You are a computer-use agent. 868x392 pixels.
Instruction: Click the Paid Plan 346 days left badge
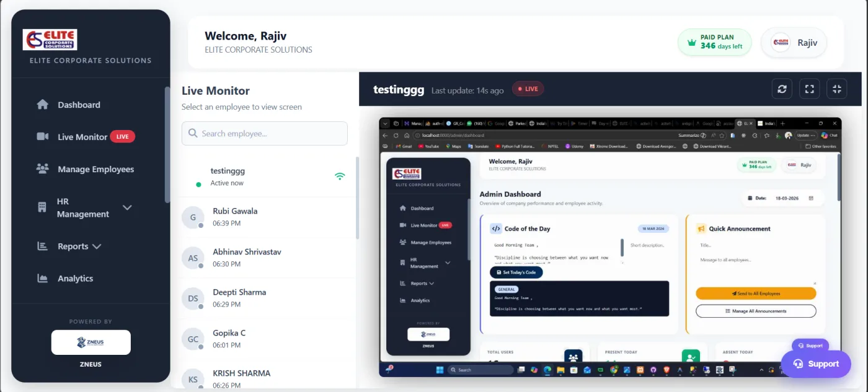[x=714, y=43]
